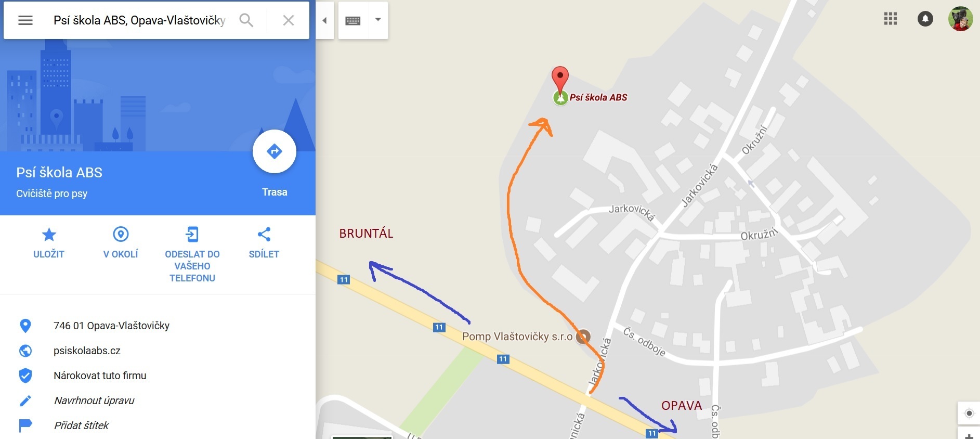980x439 pixels.
Task: Open the notifications bell
Action: pyautogui.click(x=925, y=19)
